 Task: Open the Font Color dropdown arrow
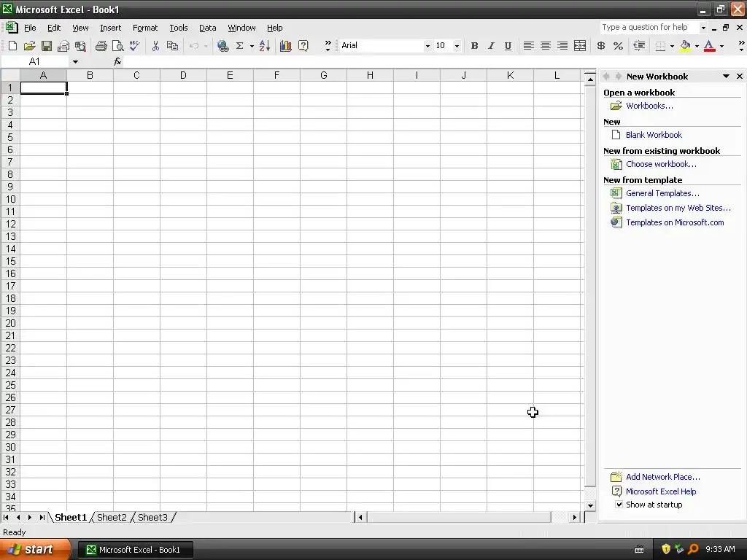click(721, 46)
